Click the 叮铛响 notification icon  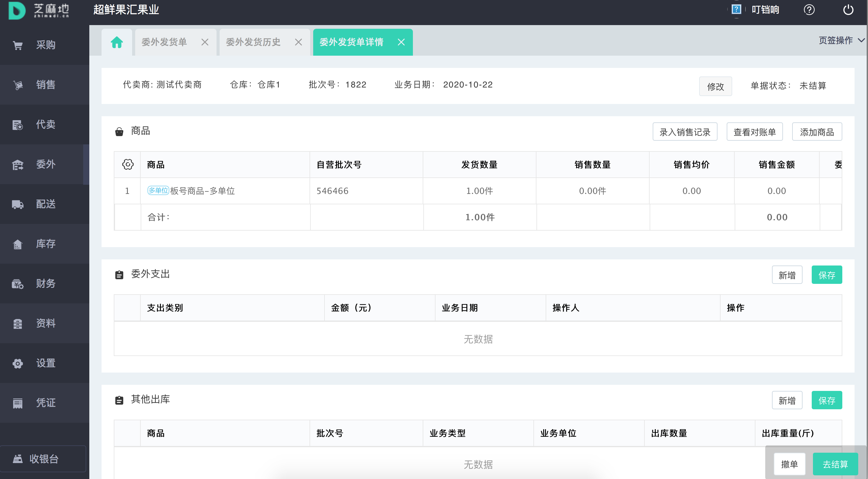tap(736, 9)
